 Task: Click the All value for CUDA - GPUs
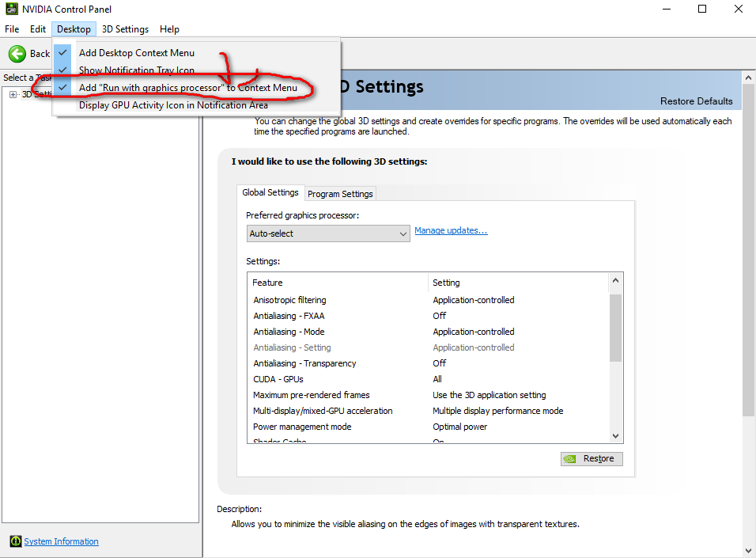(x=437, y=379)
